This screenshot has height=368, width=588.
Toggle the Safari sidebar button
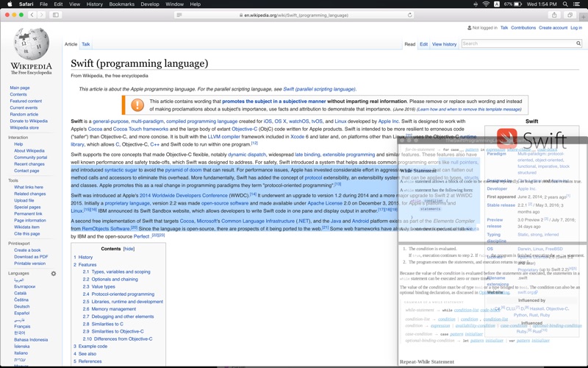(56, 15)
